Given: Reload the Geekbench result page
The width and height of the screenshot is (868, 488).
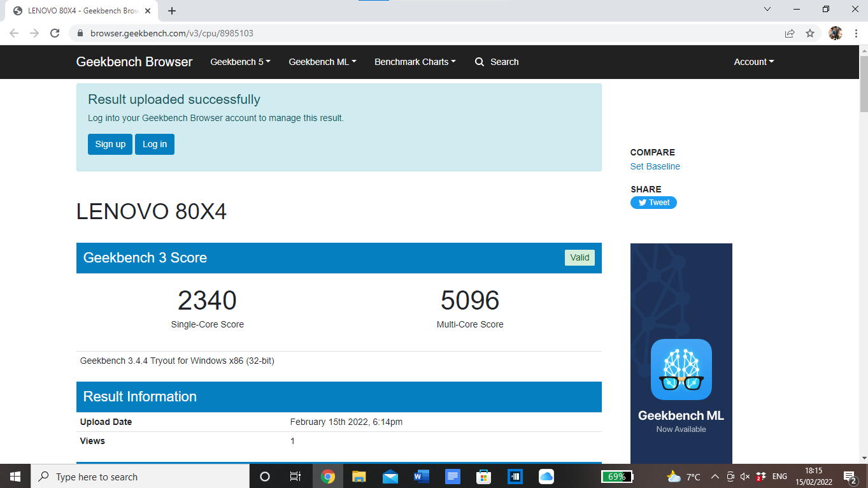Looking at the screenshot, I should 55,33.
